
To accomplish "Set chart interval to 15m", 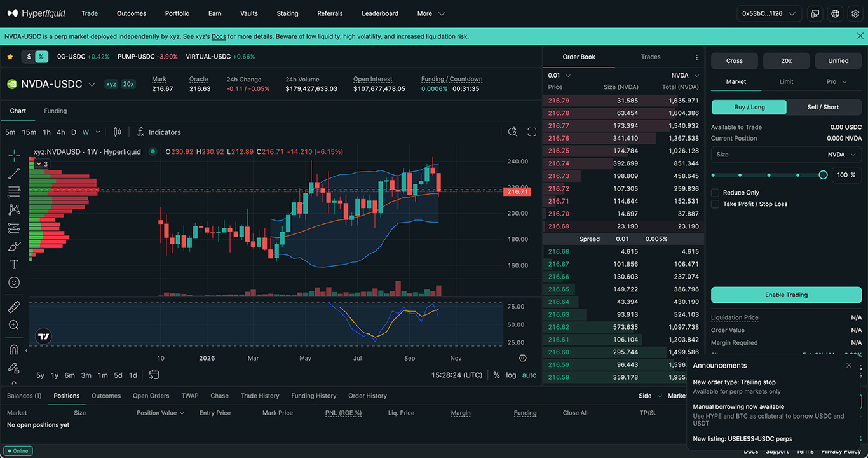I will click(29, 132).
